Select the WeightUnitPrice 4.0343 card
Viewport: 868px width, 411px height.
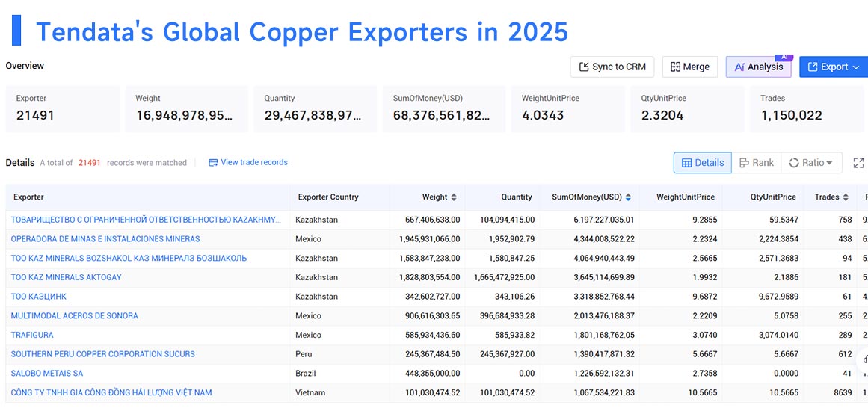pyautogui.click(x=568, y=108)
